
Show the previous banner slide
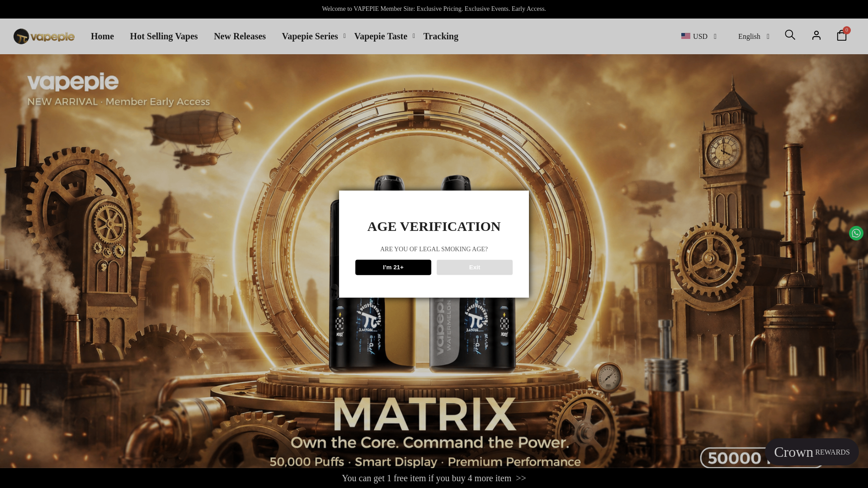7,265
